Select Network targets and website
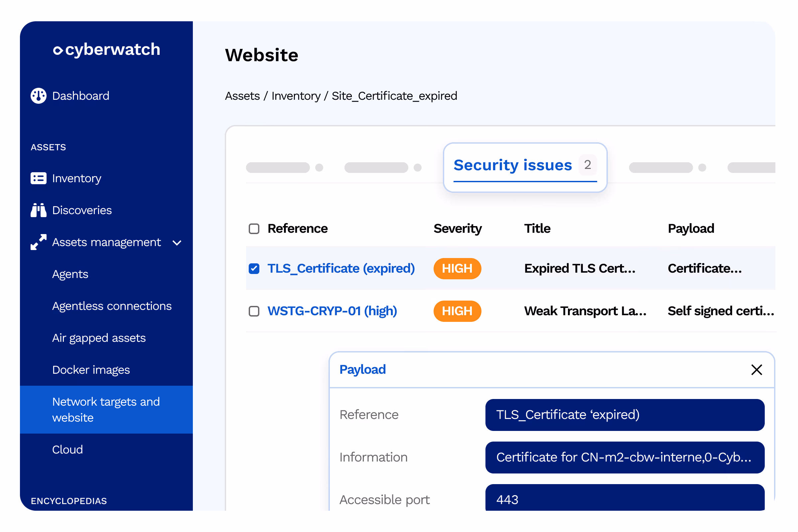Viewport: 798px width, 532px height. 106,410
